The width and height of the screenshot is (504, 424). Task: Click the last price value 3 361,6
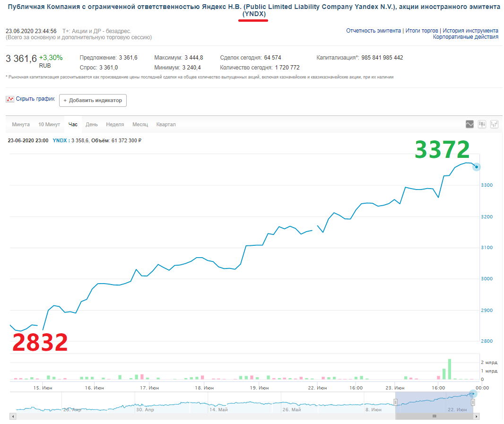pos(21,59)
